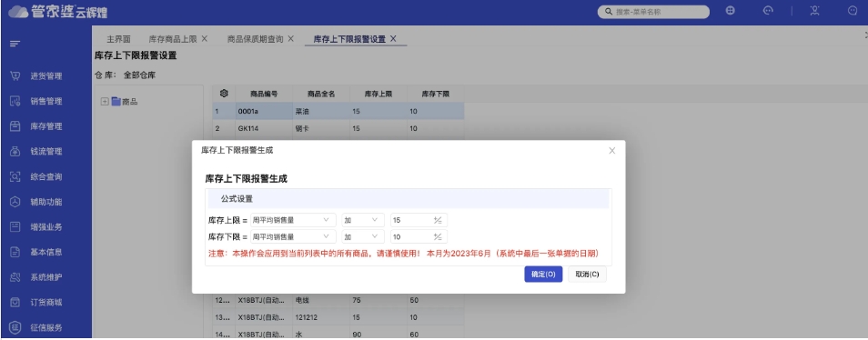The height and width of the screenshot is (340, 868).
Task: Open 库存上限 周平均销售量 dropdown
Action: tap(293, 220)
